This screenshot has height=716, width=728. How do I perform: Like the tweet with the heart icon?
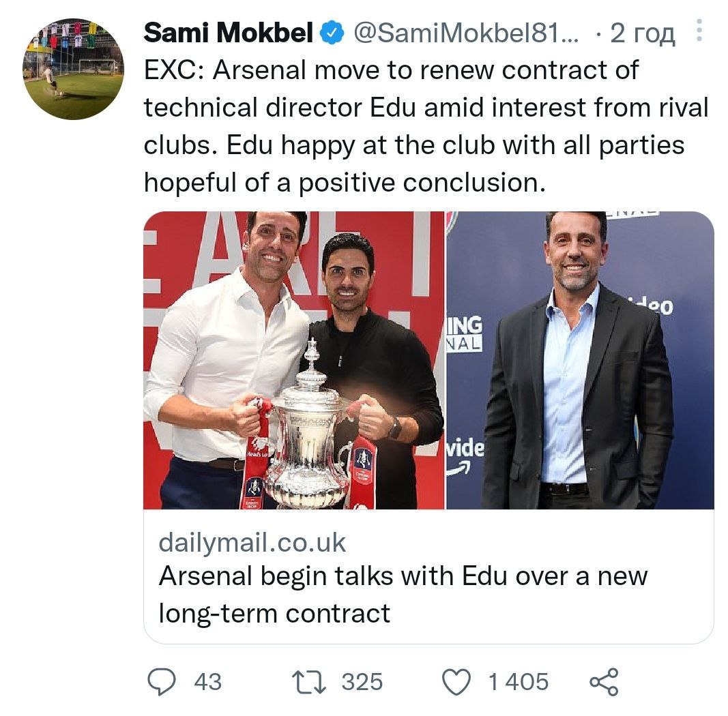456,682
